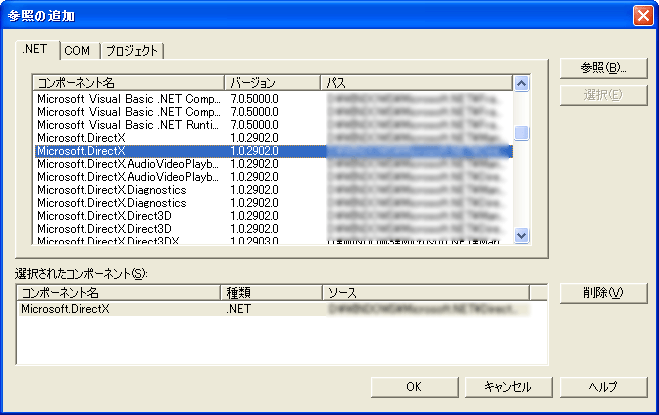
Task: Open the プロジェクト tab
Action: (x=132, y=51)
